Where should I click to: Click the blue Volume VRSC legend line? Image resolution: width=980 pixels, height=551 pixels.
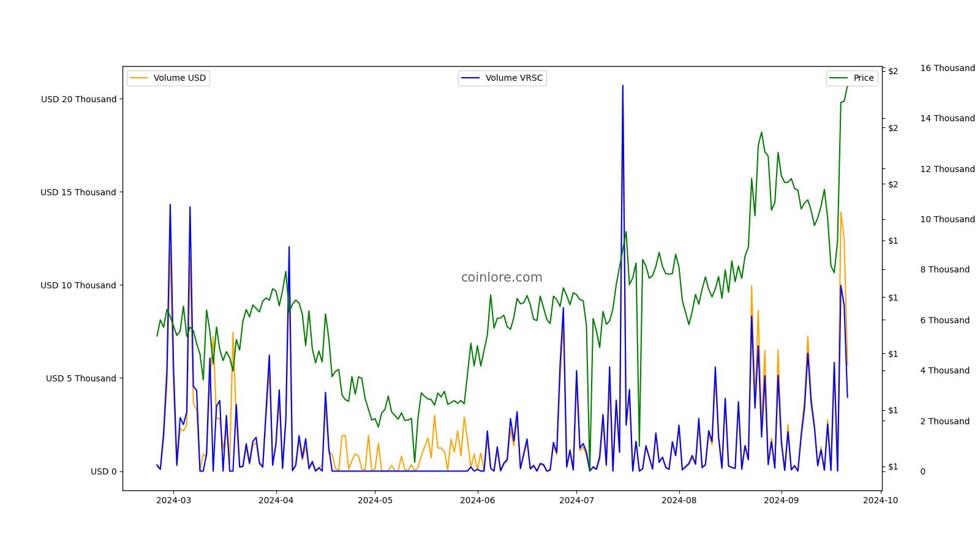click(471, 78)
